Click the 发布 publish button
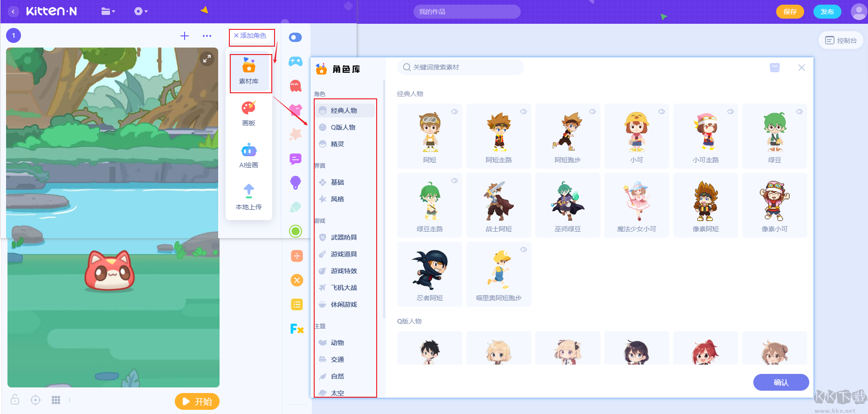 point(827,12)
